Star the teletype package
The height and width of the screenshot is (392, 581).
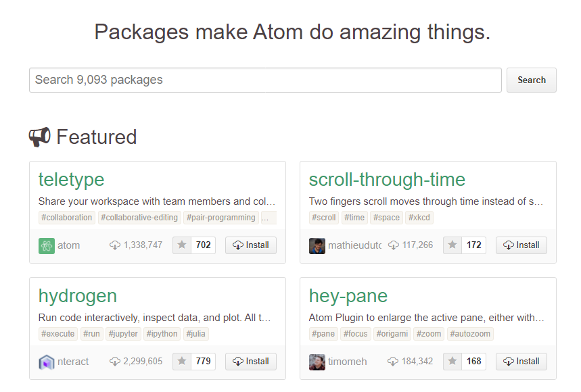[182, 245]
